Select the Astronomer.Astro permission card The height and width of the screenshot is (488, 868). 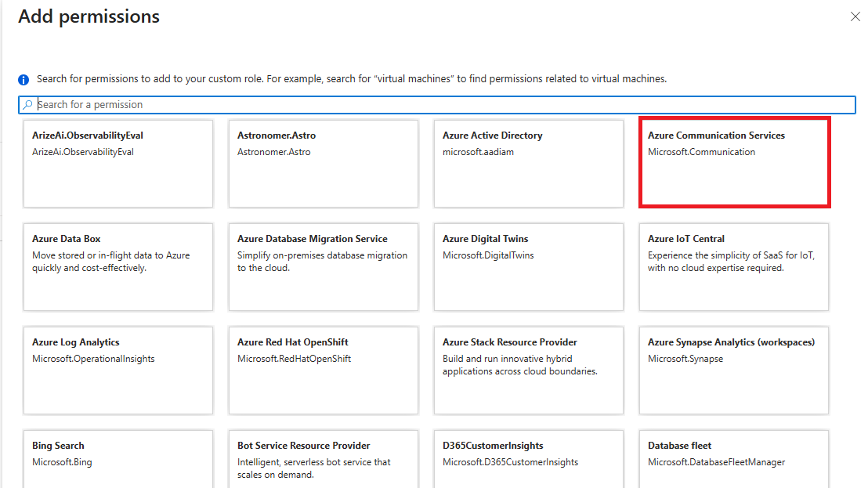click(x=324, y=163)
